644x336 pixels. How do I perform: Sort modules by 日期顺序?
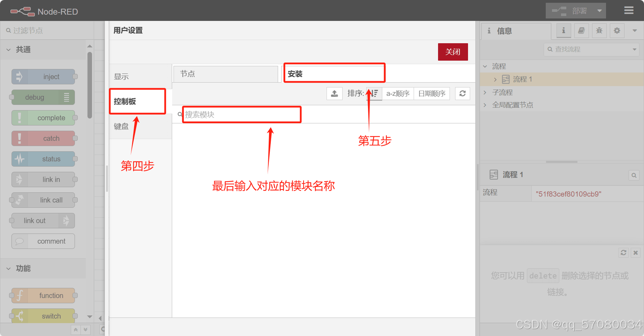[x=432, y=93]
